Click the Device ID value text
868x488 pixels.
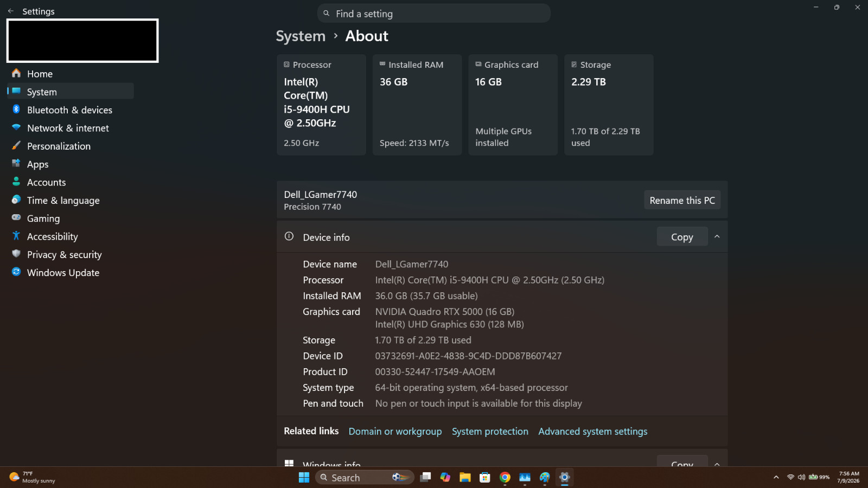[x=468, y=356]
